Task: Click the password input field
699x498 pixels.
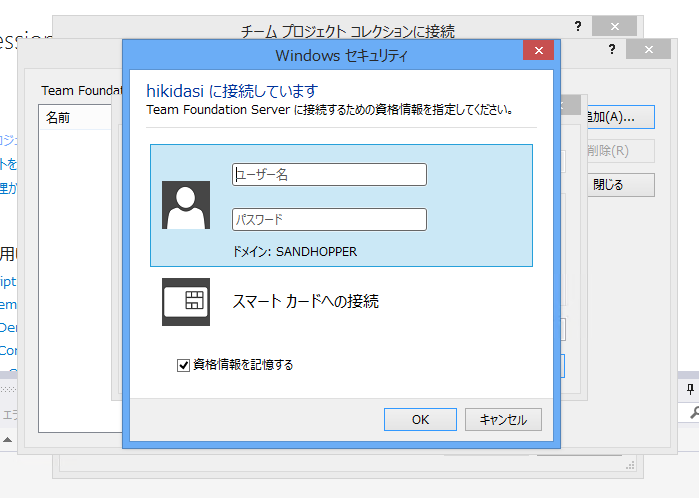Action: coord(329,219)
